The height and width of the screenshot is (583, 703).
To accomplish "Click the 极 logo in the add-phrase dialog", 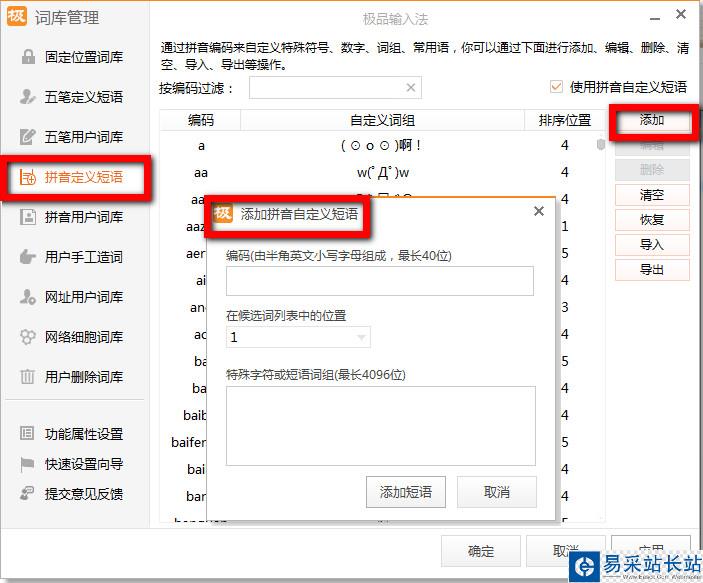I will (x=222, y=213).
